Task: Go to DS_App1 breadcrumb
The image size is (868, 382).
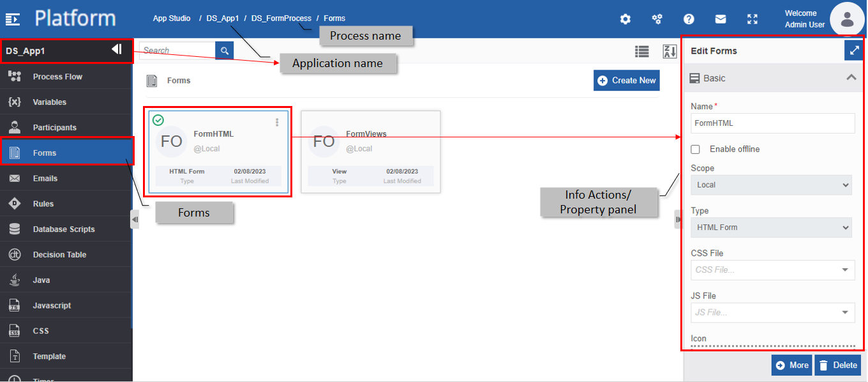Action: tap(223, 19)
